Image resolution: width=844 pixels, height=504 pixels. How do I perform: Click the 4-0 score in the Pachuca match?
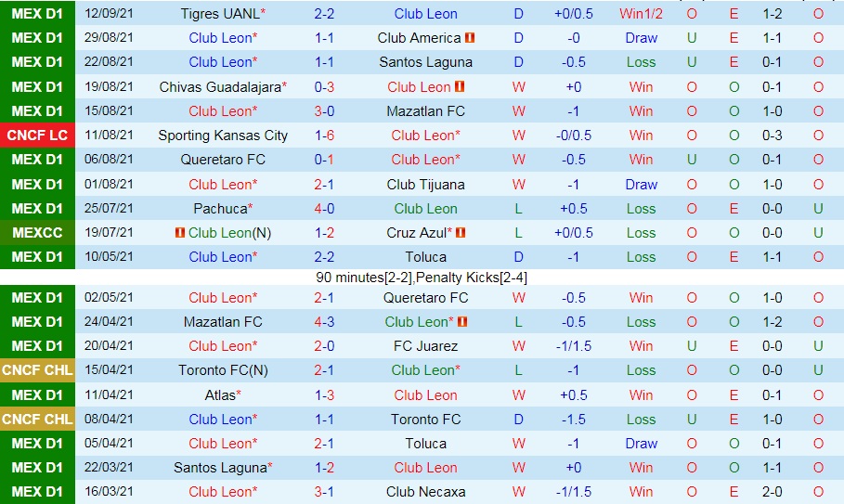[324, 208]
